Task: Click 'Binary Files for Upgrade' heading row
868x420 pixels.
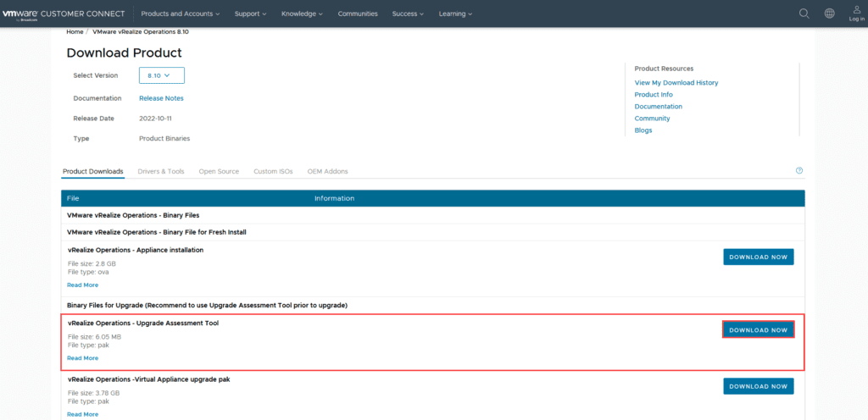Action: coord(433,305)
